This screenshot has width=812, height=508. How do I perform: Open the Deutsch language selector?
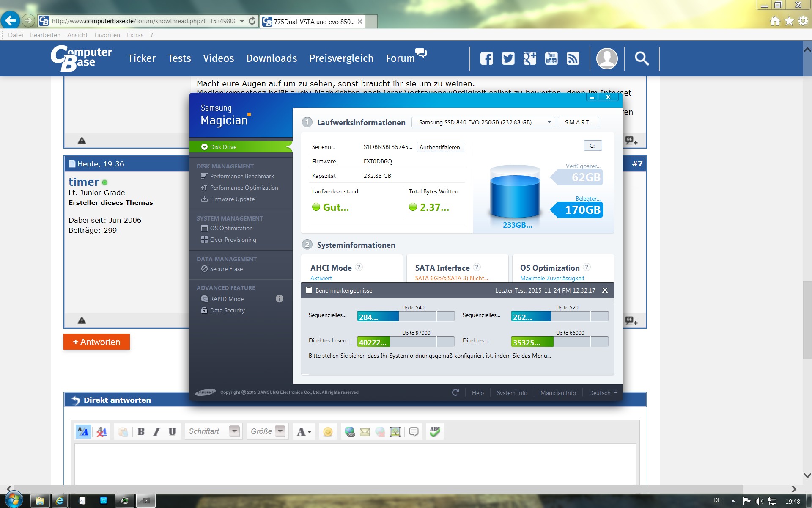602,393
